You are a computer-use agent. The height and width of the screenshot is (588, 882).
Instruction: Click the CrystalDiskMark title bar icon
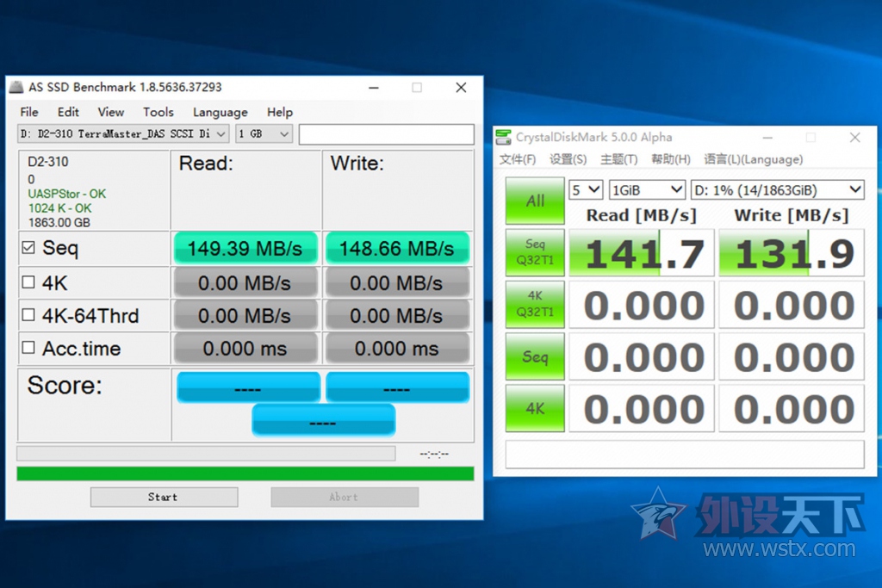point(503,137)
